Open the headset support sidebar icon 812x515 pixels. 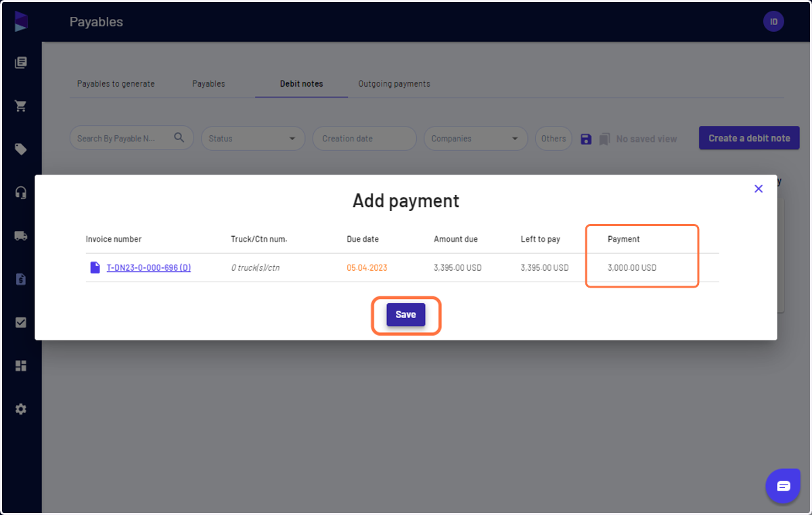(x=21, y=193)
